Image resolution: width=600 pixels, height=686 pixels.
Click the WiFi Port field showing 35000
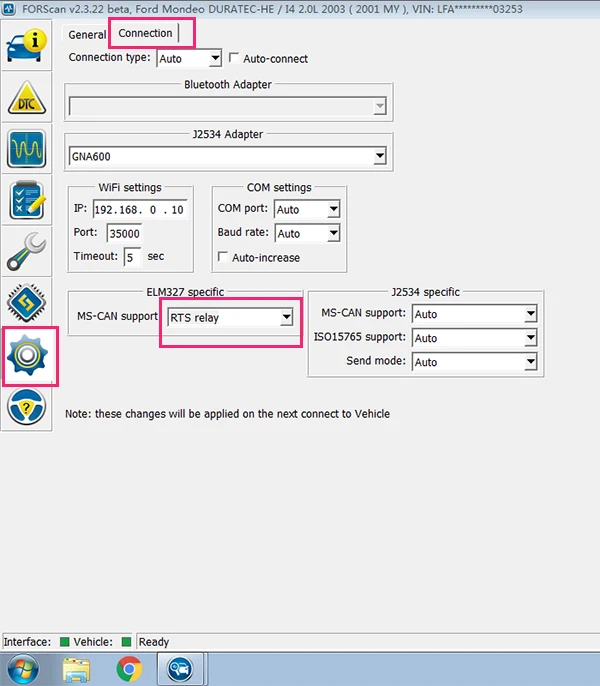125,233
